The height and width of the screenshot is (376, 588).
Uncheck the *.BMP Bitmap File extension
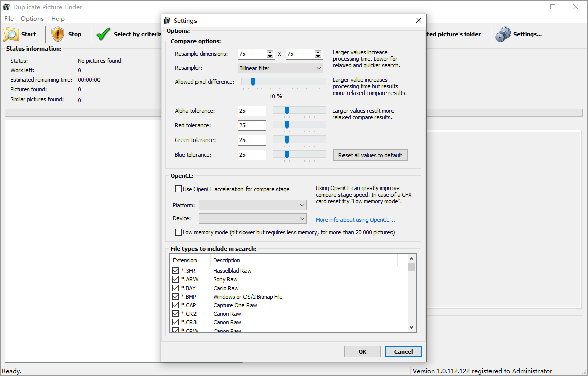tap(175, 297)
